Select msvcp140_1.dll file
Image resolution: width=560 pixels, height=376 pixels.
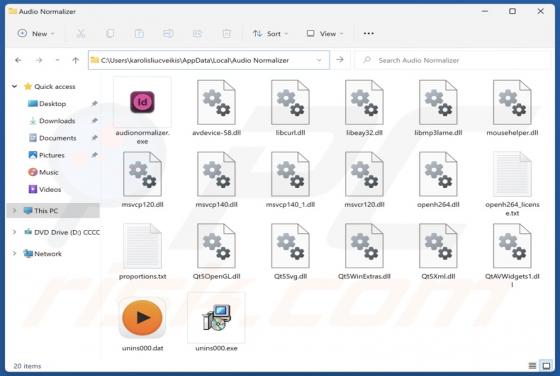pyautogui.click(x=290, y=180)
